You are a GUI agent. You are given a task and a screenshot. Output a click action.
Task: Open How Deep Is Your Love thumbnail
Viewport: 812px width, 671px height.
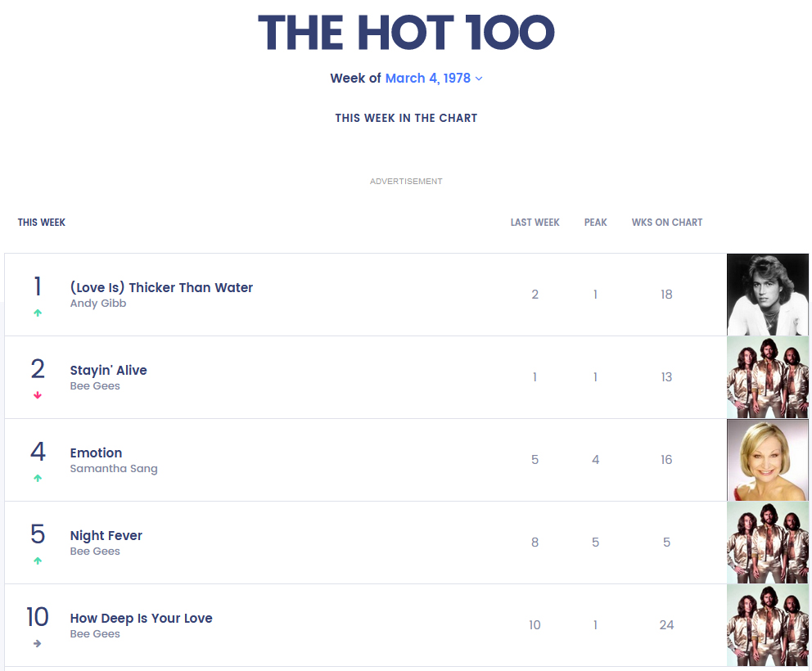click(767, 625)
